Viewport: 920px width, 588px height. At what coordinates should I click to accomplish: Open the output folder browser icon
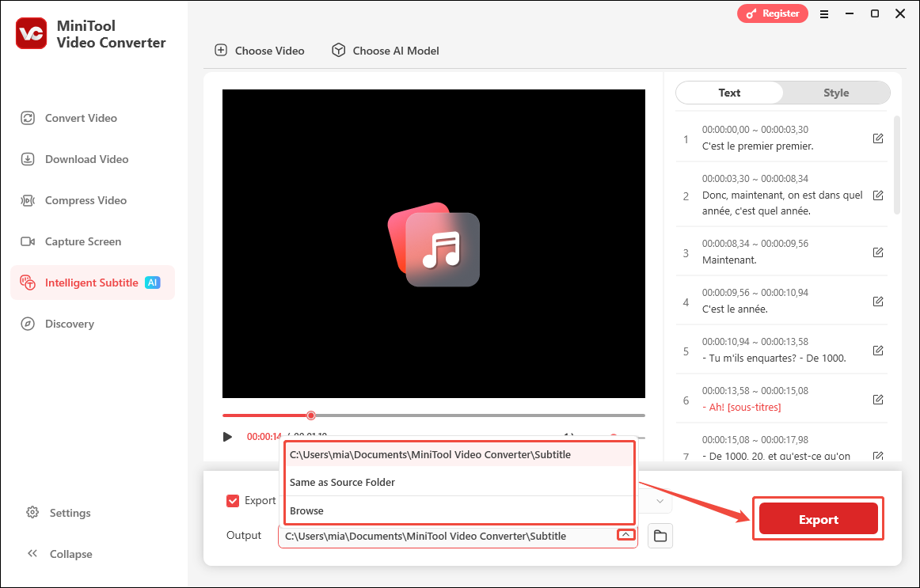pyautogui.click(x=660, y=535)
